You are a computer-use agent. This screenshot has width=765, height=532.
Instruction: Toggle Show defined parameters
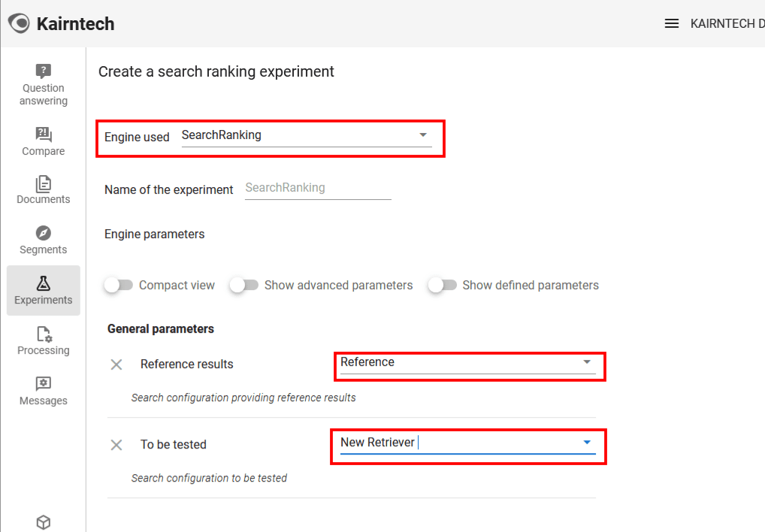tap(442, 286)
